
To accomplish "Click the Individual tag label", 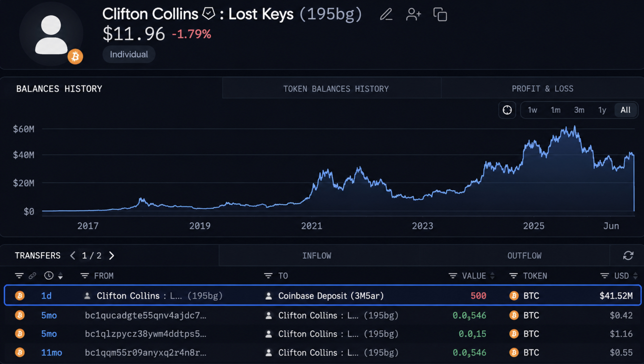I will pos(129,54).
